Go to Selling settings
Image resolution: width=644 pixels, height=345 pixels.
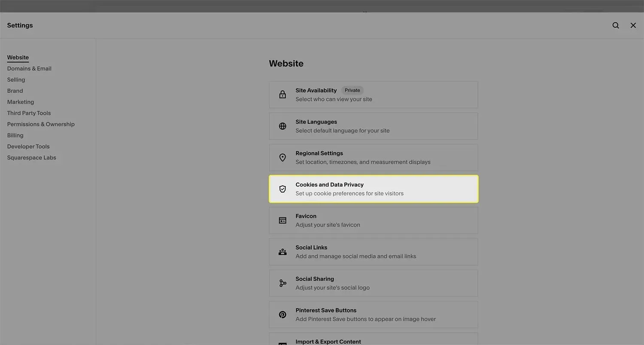tap(16, 80)
